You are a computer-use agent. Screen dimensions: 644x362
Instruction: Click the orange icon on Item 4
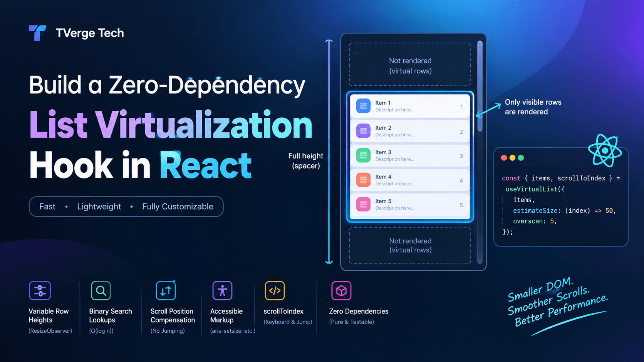(x=363, y=180)
